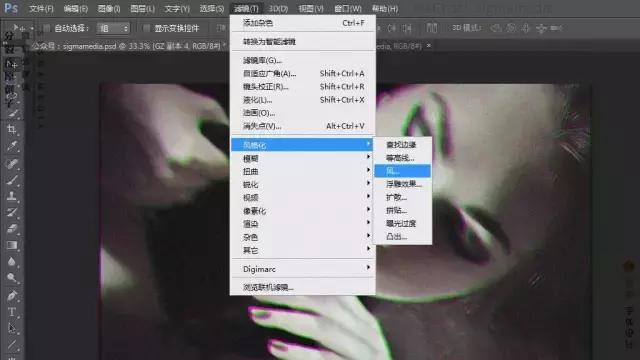
Task: Open the 图像(I) menu
Action: (109, 8)
